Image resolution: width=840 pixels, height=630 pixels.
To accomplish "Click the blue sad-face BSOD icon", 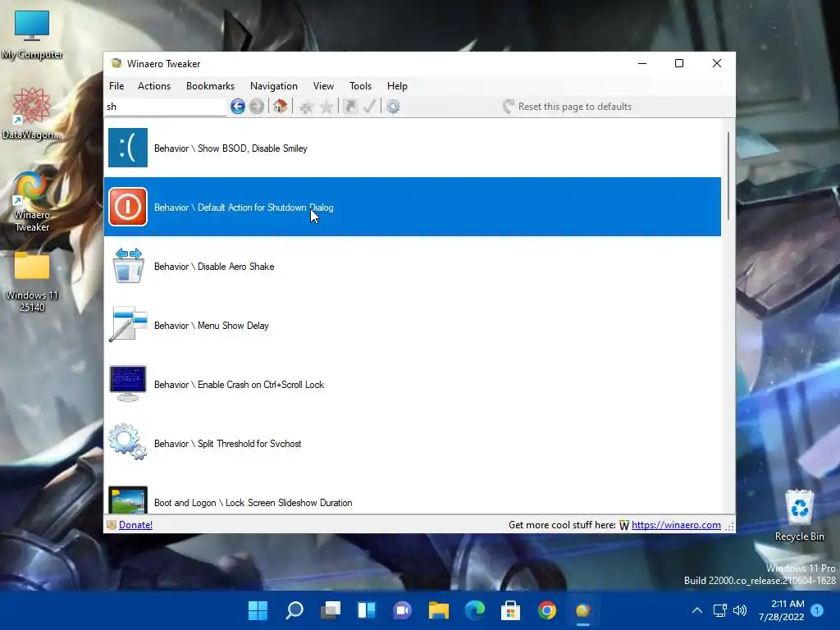I will point(128,148).
